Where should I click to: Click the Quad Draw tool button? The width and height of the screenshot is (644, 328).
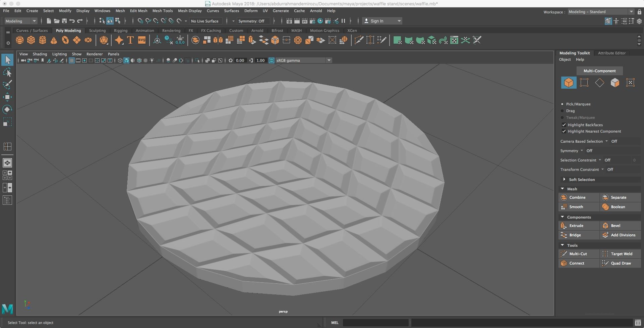(x=620, y=263)
